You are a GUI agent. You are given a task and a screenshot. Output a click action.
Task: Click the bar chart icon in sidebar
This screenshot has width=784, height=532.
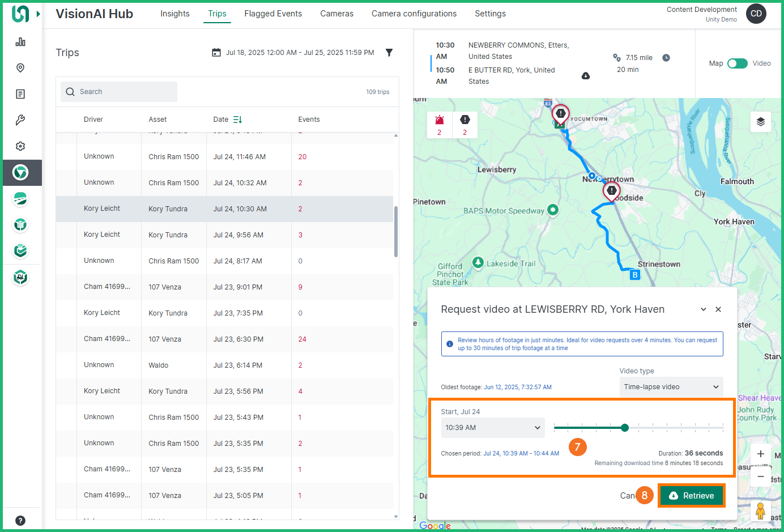click(20, 42)
